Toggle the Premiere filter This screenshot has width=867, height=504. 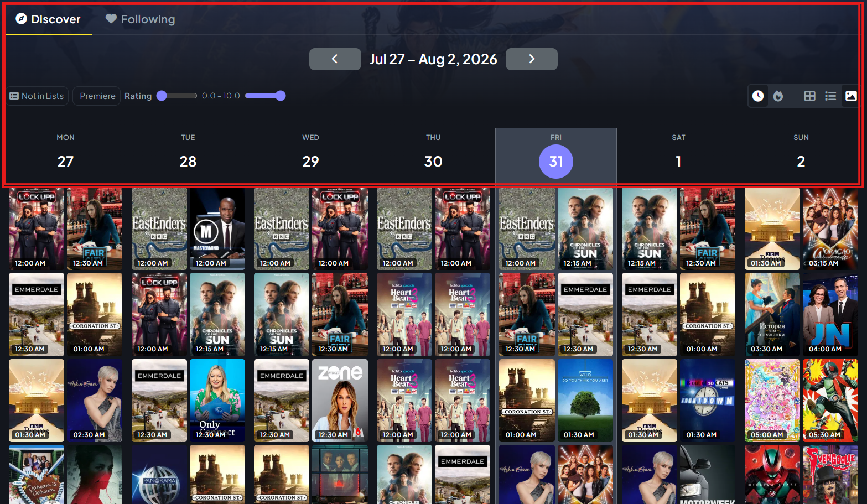click(x=97, y=96)
